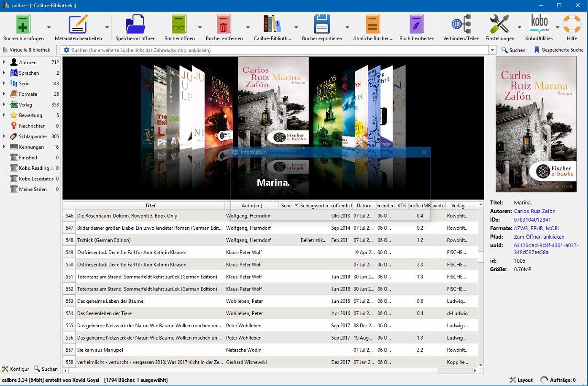Open dropdown arrow next to KoboUtilities
This screenshot has width=588, height=386.
point(558,27)
